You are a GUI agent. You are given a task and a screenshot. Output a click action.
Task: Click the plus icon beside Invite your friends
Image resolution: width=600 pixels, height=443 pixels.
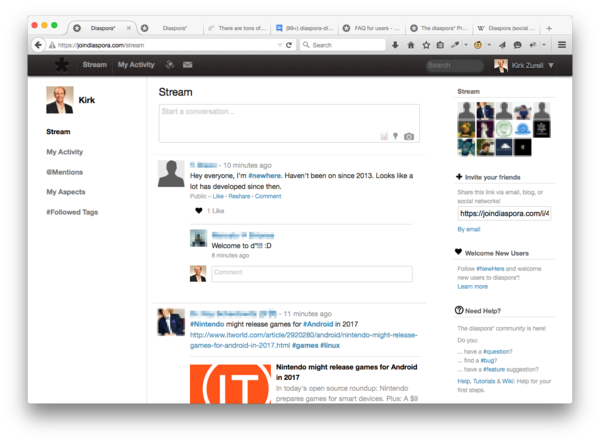[459, 176]
